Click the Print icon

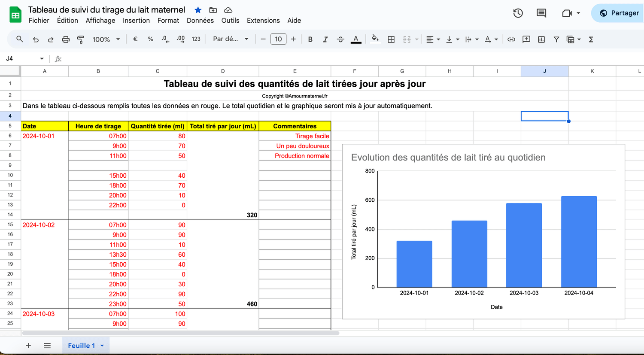(66, 39)
